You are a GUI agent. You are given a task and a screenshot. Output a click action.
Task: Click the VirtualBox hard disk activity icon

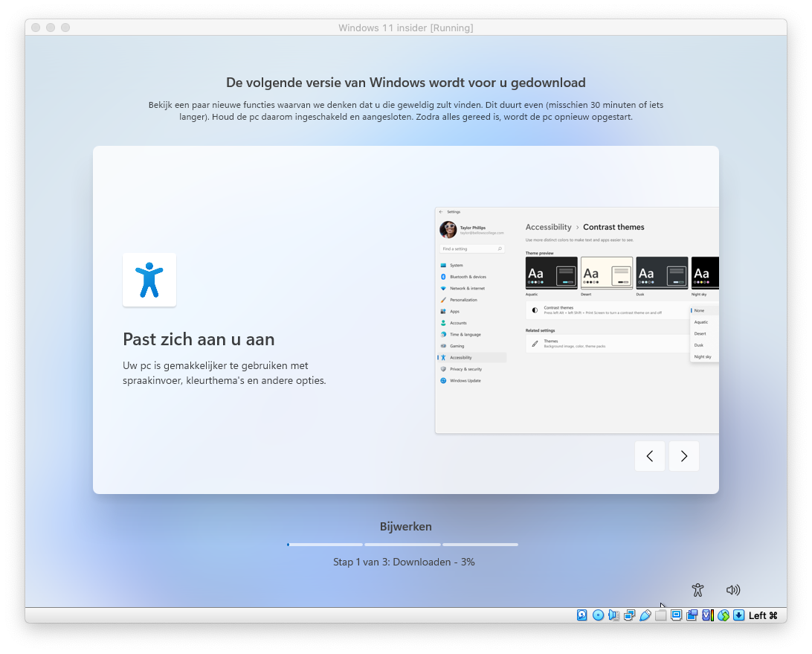(x=582, y=615)
